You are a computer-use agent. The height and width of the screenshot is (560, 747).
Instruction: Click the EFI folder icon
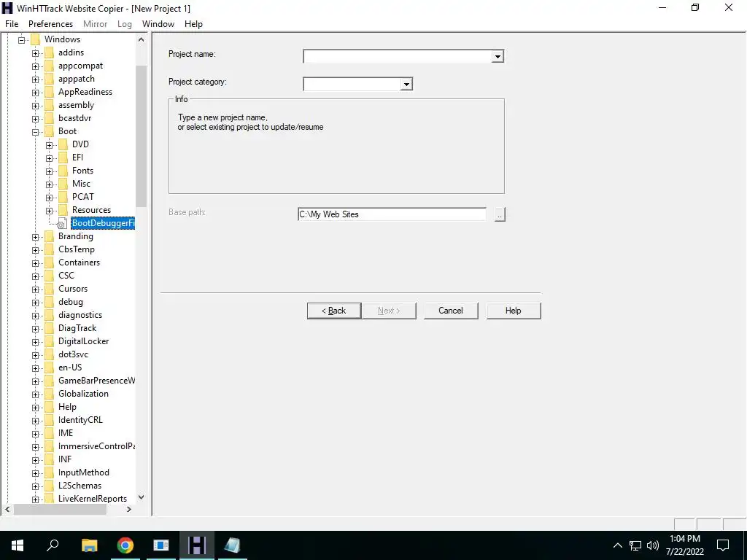click(x=63, y=157)
